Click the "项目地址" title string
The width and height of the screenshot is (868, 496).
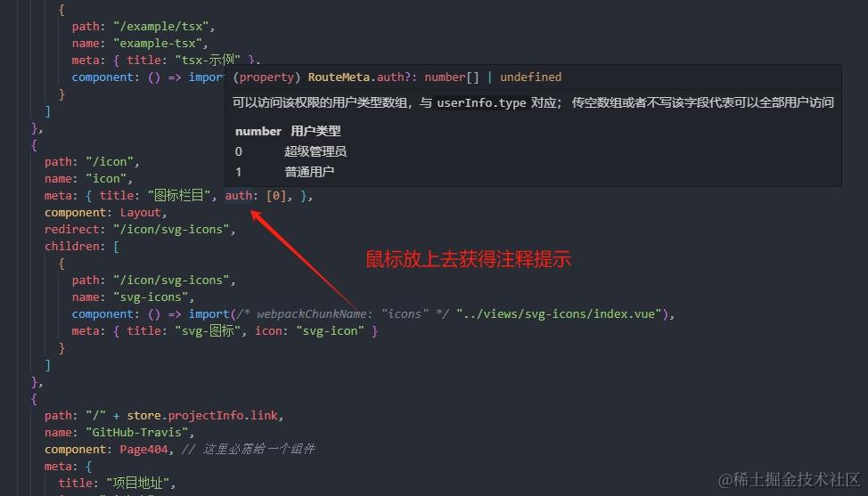(137, 484)
